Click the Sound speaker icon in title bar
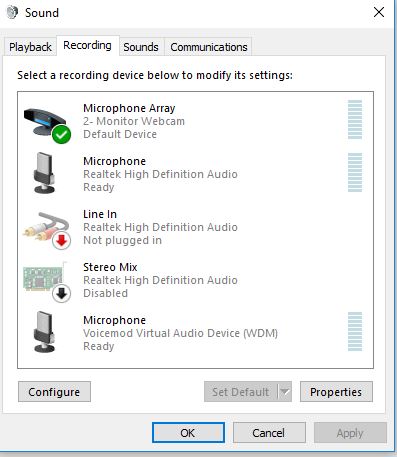Viewport: 397px width, 457px height. [12, 13]
